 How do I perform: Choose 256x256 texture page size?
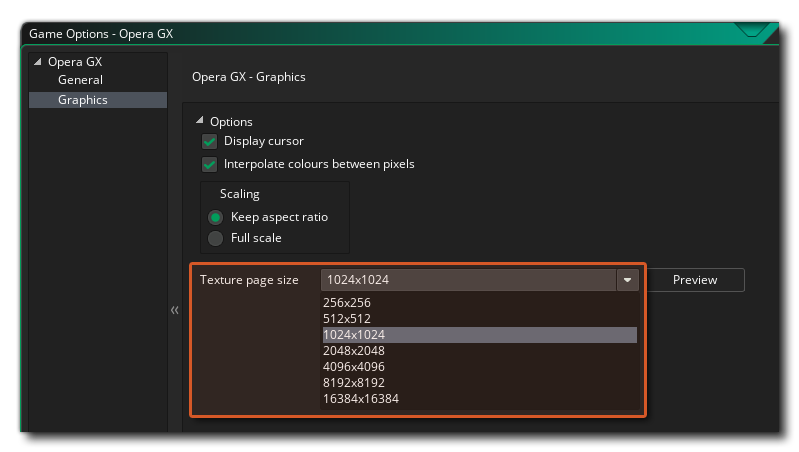(x=480, y=303)
